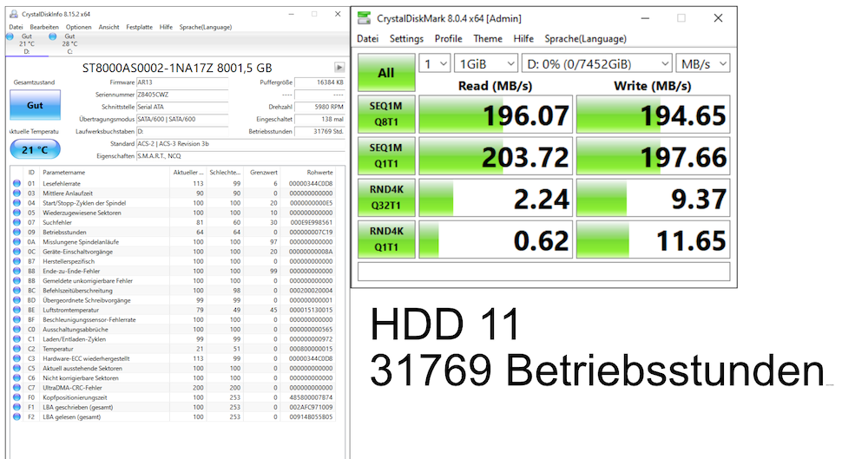Click status dot of Suchfehler row
868x459 pixels.
(x=16, y=222)
